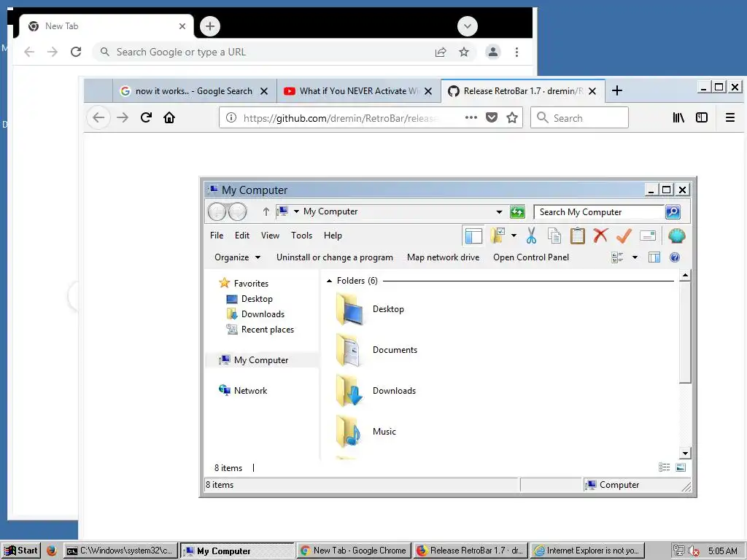Switch to large icons view in status area
747x560 pixels.
pyautogui.click(x=681, y=467)
